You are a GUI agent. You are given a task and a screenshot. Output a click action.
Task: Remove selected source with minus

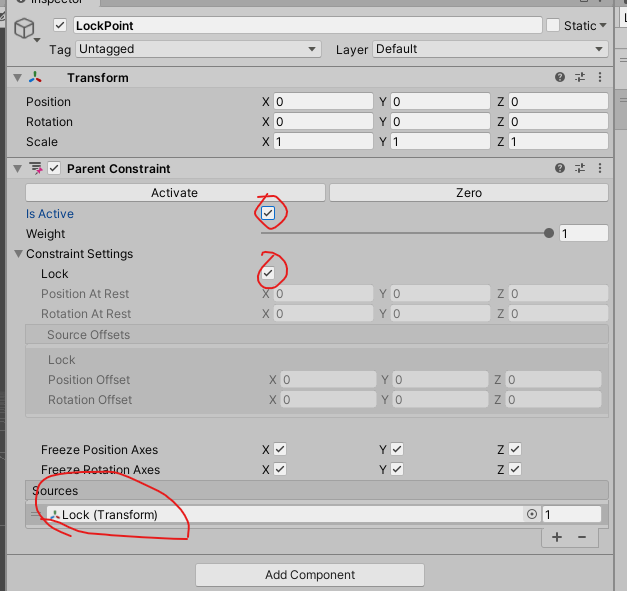click(x=582, y=537)
